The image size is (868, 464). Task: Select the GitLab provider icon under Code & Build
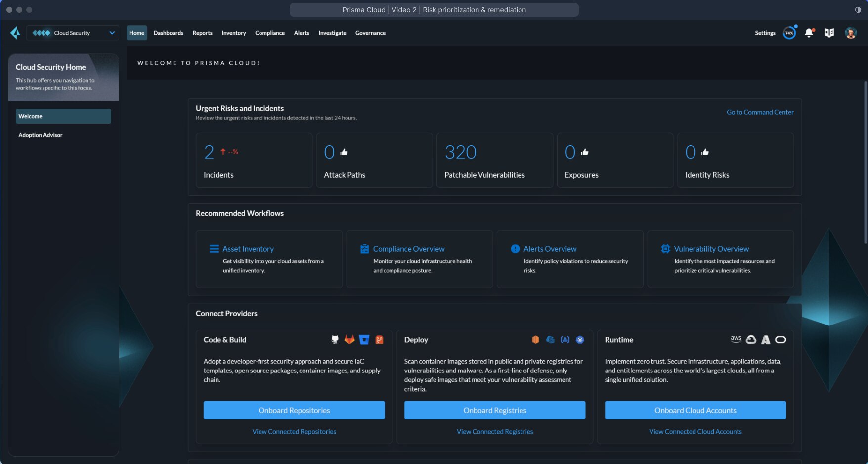[350, 340]
